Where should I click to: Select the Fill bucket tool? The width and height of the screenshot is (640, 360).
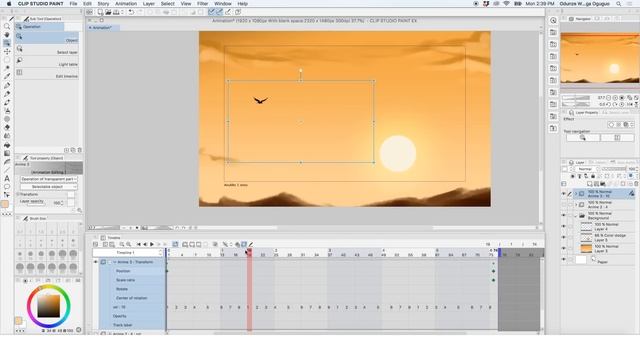pyautogui.click(x=7, y=144)
